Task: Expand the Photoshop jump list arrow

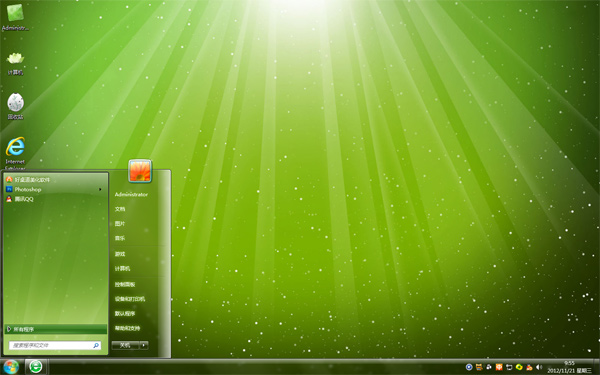Action: (x=100, y=189)
